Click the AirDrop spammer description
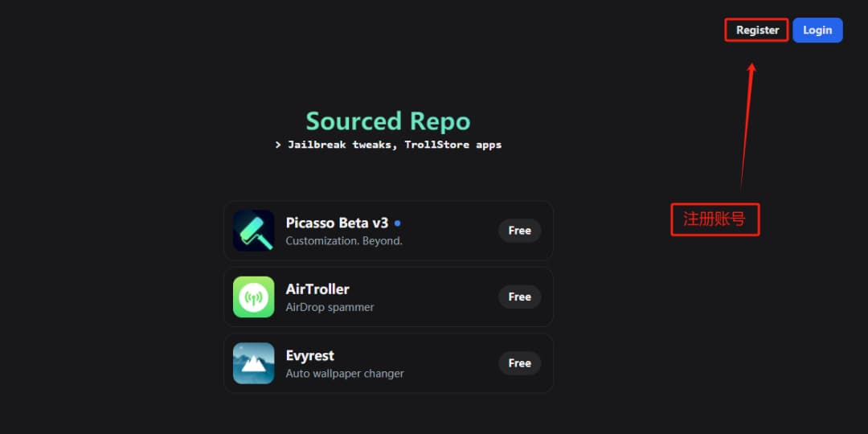Viewport: 868px width, 434px height. pyautogui.click(x=330, y=307)
